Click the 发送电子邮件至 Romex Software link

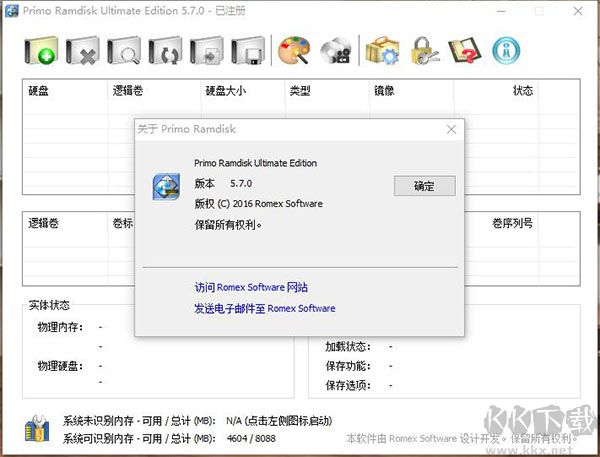pos(264,308)
